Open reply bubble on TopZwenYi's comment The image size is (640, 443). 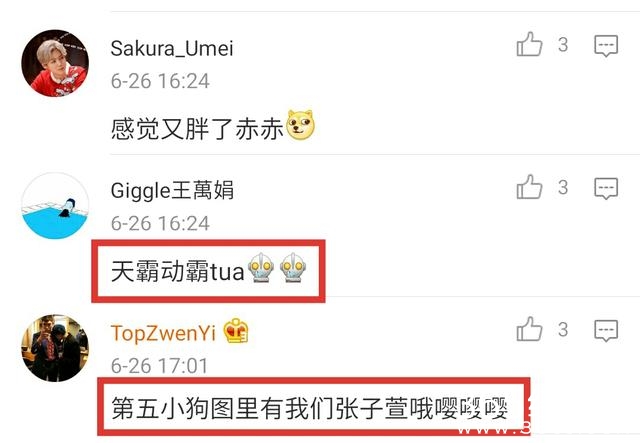606,330
